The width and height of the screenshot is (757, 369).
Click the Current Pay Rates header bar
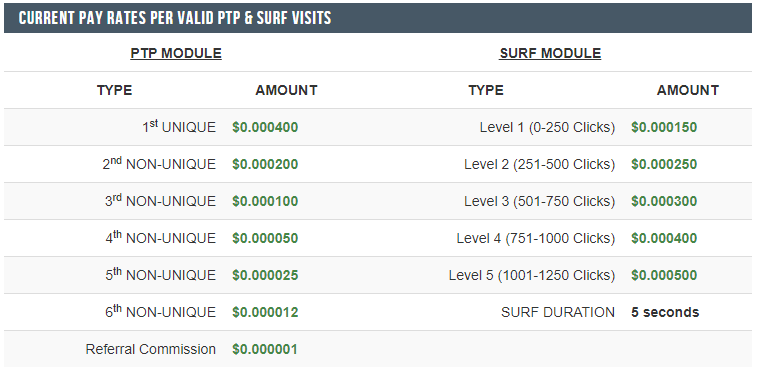(378, 18)
